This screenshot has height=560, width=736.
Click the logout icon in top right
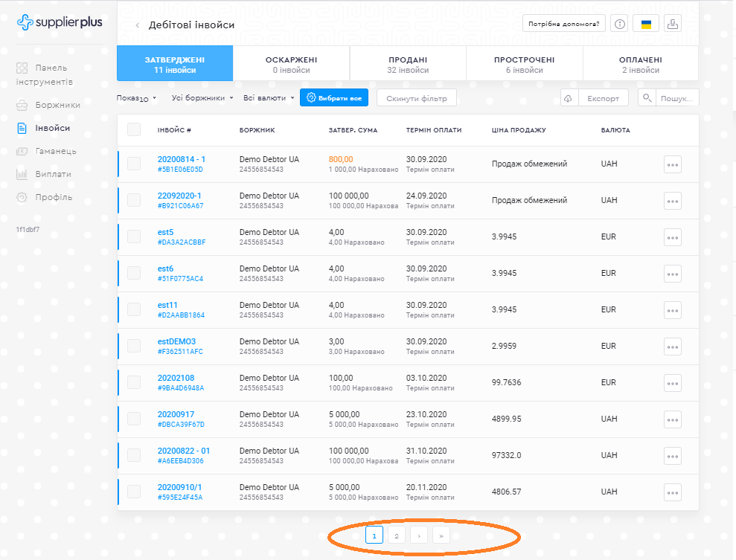pos(672,24)
